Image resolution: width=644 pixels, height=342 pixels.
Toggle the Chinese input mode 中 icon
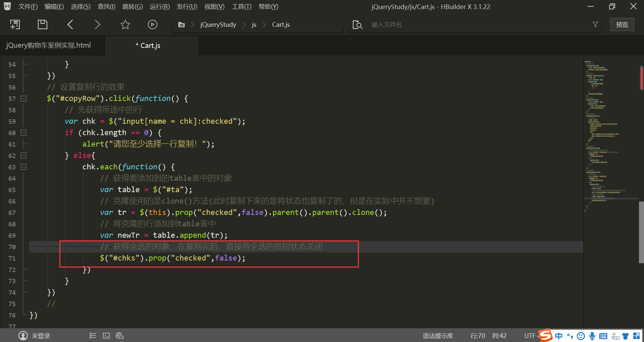coord(558,336)
